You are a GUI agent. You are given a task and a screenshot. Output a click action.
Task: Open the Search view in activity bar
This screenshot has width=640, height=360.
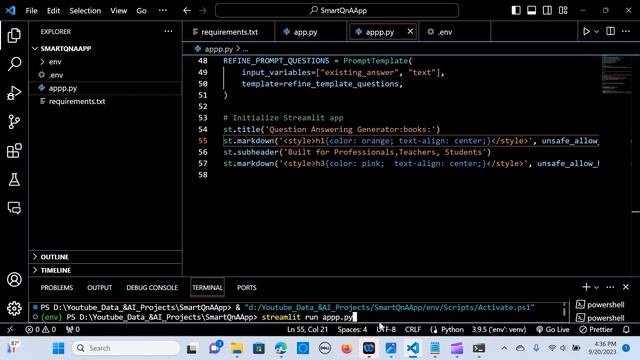[14, 64]
